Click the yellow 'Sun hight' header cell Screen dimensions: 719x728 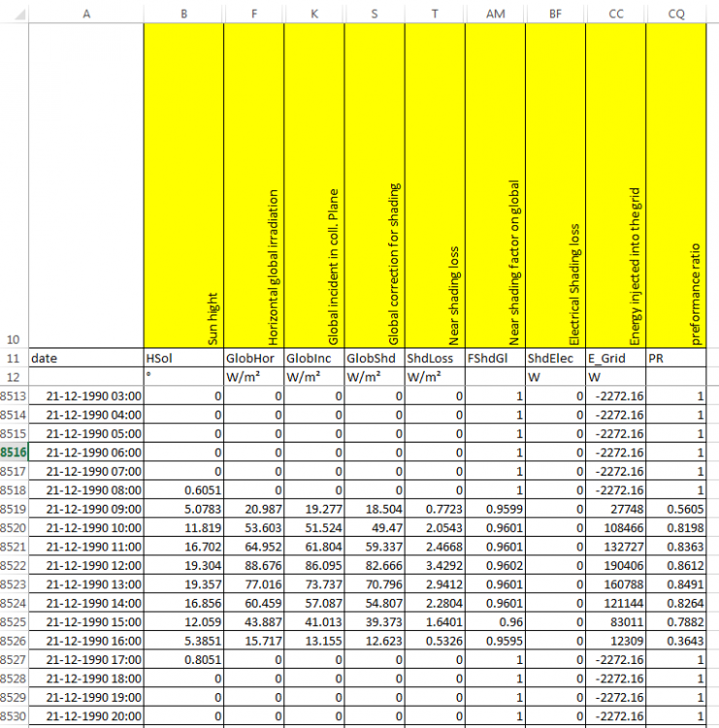point(183,186)
